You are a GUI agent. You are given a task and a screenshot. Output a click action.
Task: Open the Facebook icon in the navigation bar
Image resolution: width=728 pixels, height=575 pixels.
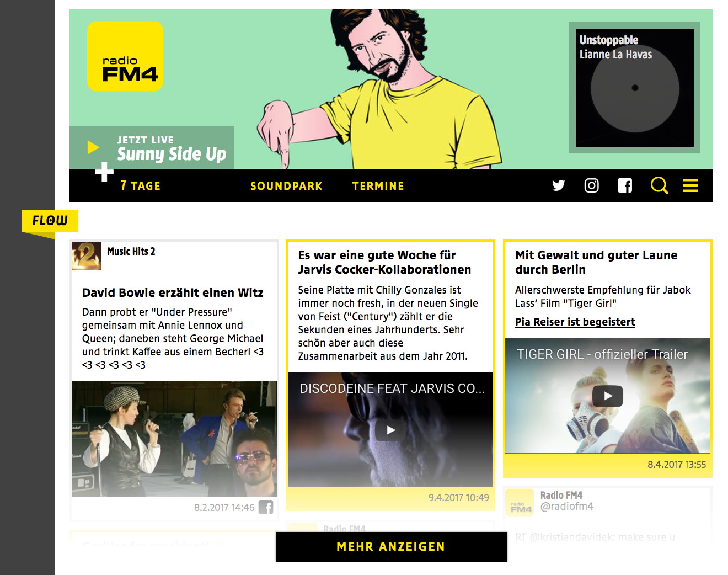(625, 185)
